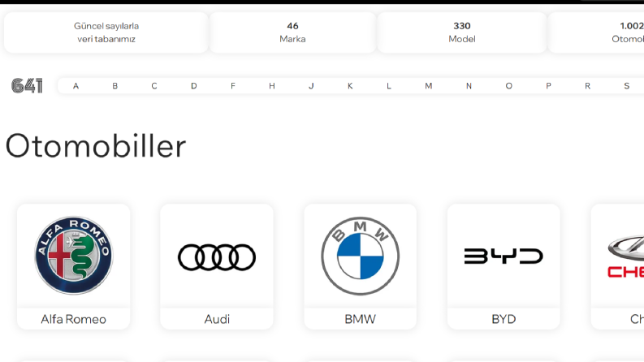The height and width of the screenshot is (362, 644).
Task: Jump to letter S brands
Action: (x=627, y=86)
